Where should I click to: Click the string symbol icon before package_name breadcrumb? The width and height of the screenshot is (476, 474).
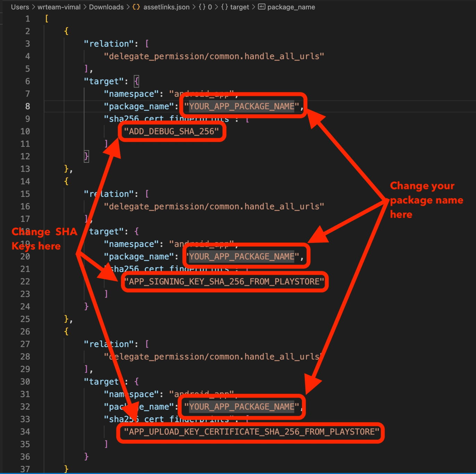[x=261, y=7]
